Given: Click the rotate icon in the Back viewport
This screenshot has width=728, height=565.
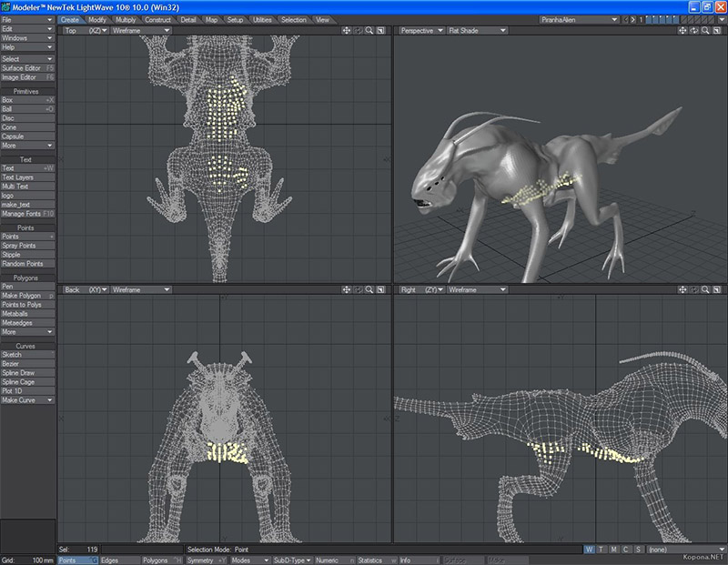Looking at the screenshot, I should coord(358,290).
